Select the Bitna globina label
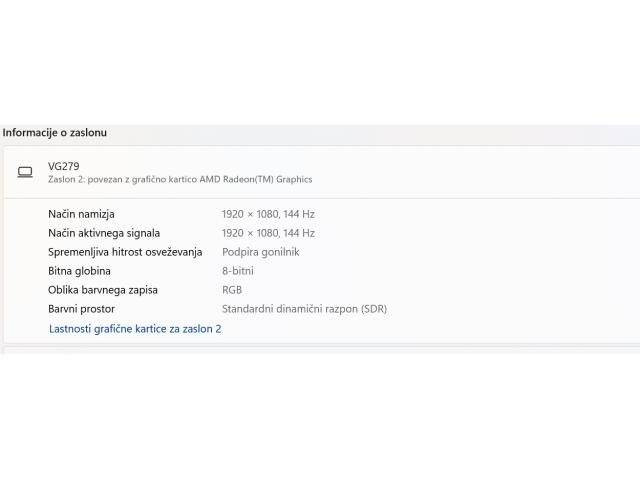 point(79,271)
